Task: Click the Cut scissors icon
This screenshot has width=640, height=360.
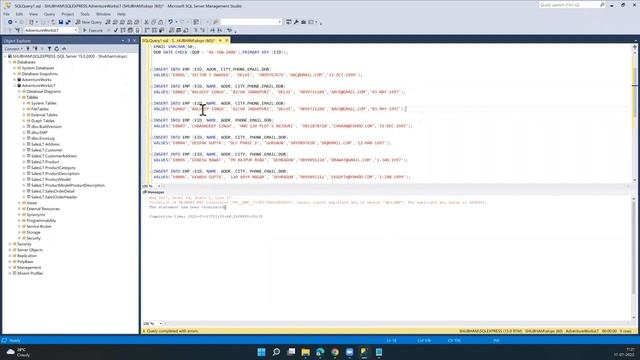Action: tap(146, 22)
